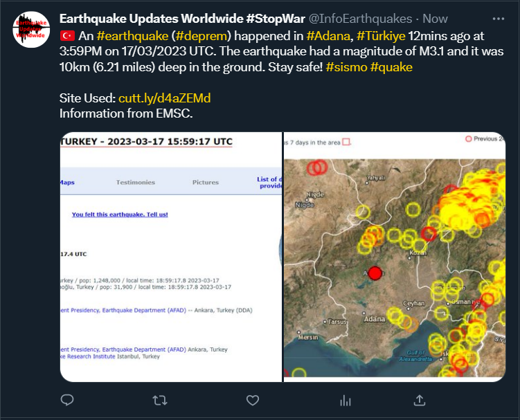520x420 pixels.
Task: Click the red earthquake epicenter marker
Action: click(375, 273)
